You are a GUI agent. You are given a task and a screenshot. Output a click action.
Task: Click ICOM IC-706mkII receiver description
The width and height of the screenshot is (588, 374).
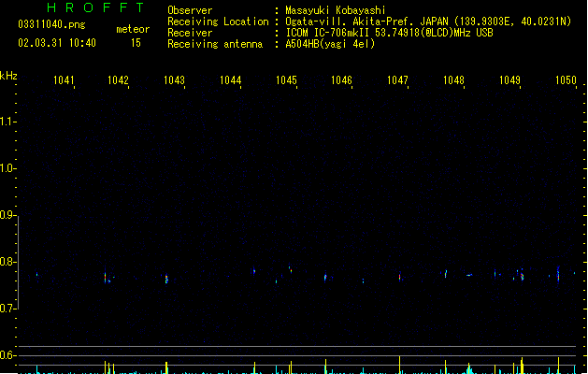389,33
